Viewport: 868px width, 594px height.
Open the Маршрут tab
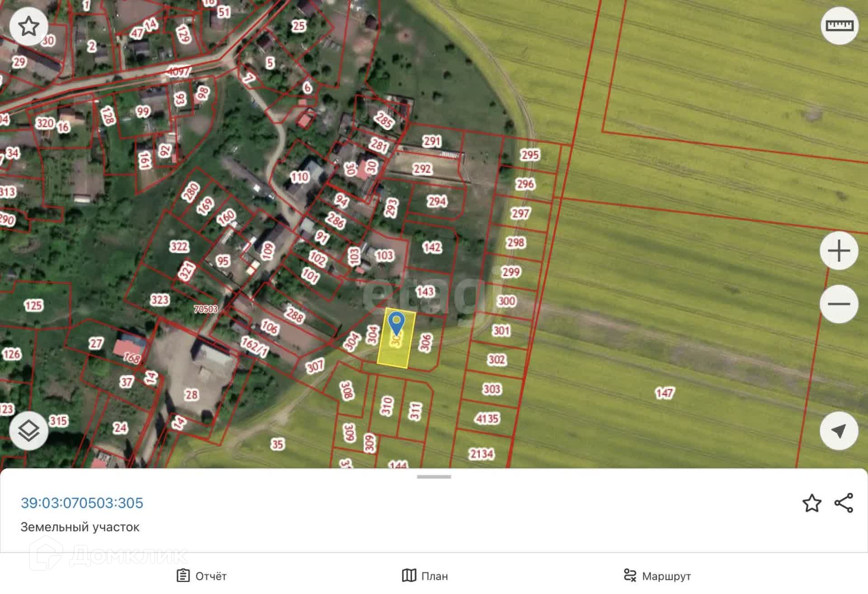click(x=657, y=576)
